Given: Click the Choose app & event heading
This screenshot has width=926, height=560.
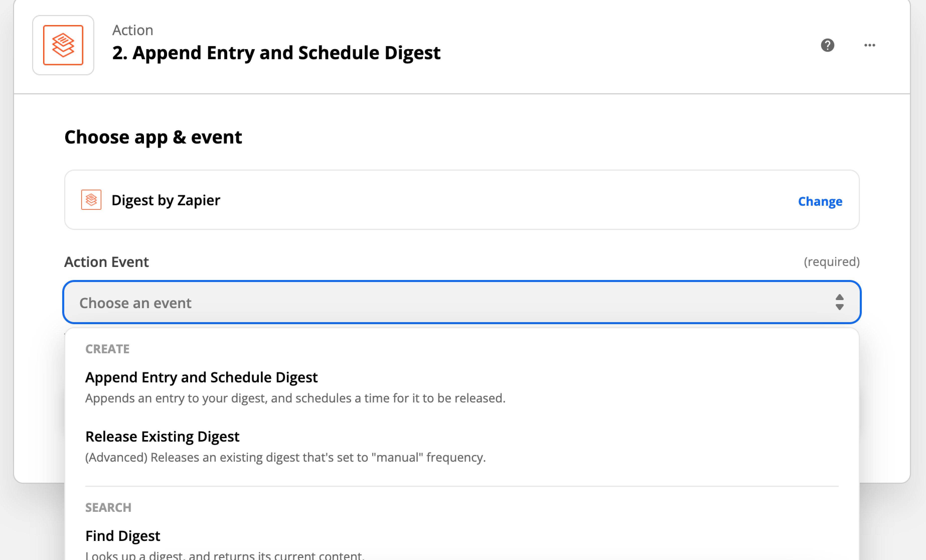Looking at the screenshot, I should tap(153, 137).
